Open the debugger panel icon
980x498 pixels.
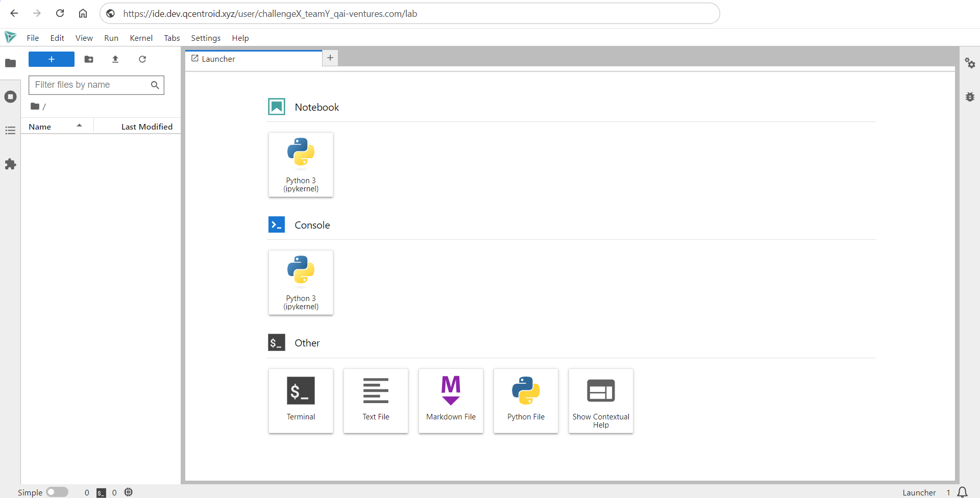970,97
